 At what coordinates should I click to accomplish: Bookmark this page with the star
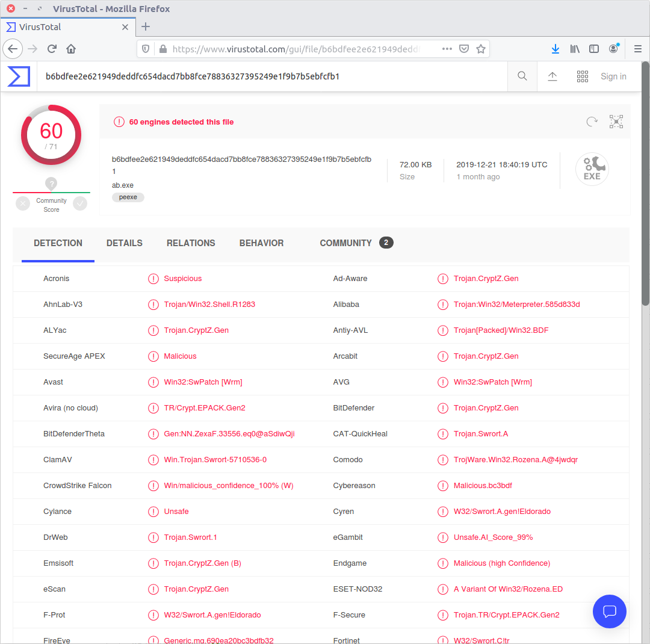pos(481,49)
